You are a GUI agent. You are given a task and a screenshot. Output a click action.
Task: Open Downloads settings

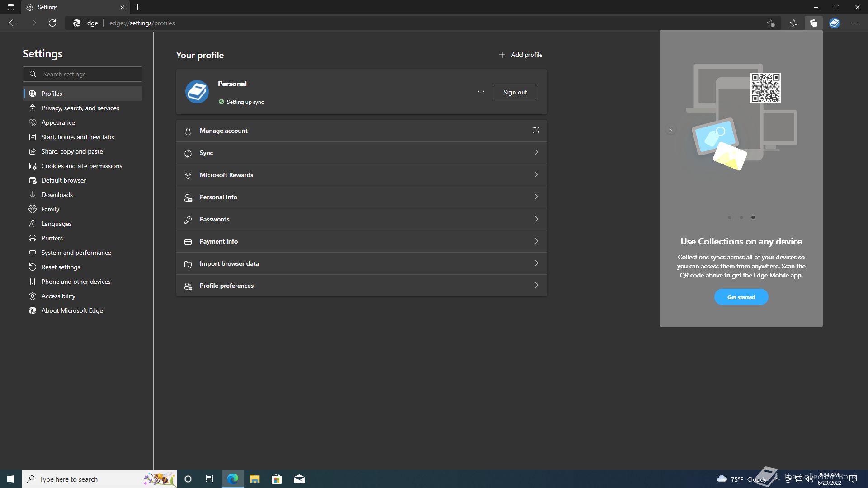pos(82,195)
